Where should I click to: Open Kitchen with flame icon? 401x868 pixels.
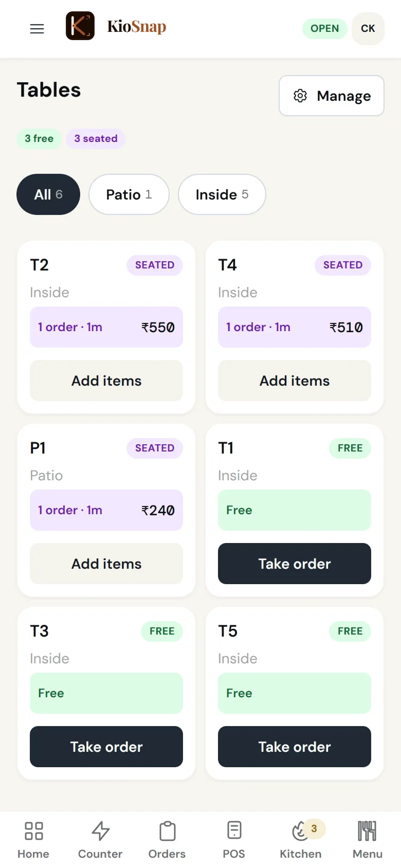pos(299,831)
